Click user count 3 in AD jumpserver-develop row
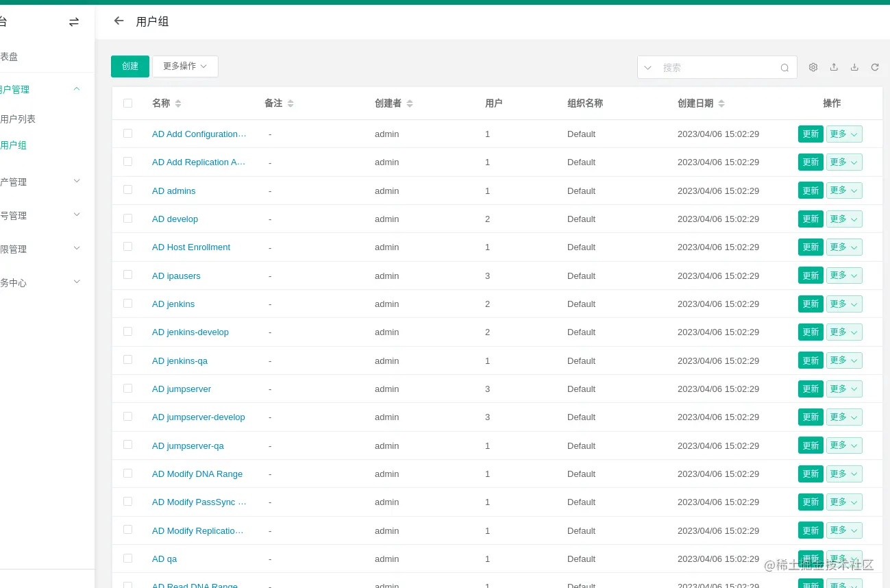 pos(488,417)
